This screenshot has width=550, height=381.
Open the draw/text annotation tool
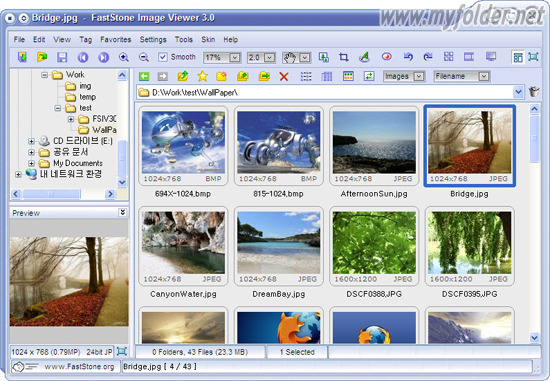coord(364,57)
